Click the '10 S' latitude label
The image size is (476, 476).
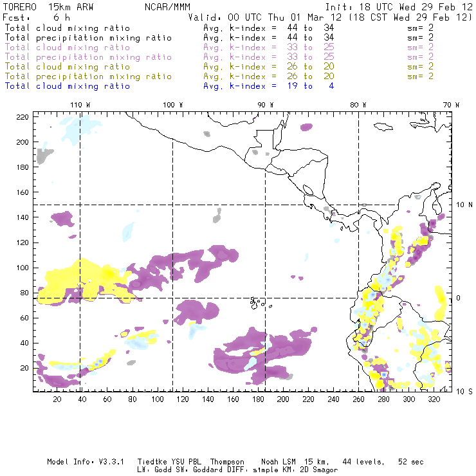[x=464, y=392]
